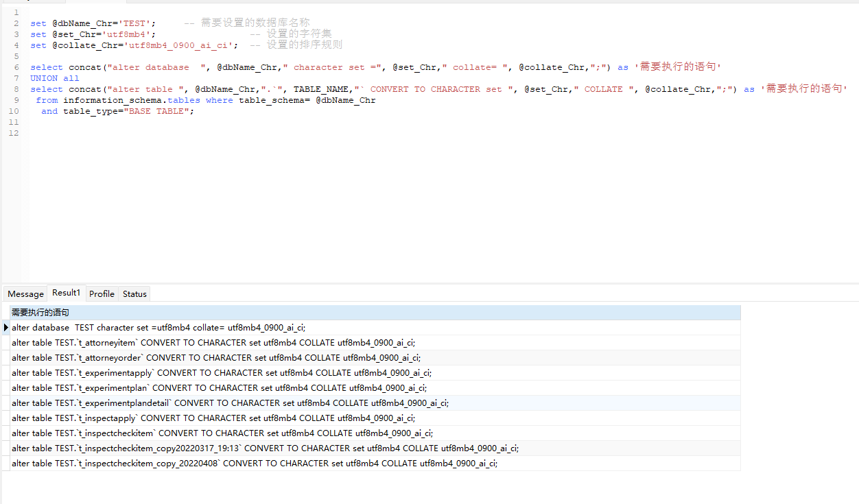Screen dimensions: 859x504
Task: Click the UNION all keyword on line 7
Action: point(55,78)
